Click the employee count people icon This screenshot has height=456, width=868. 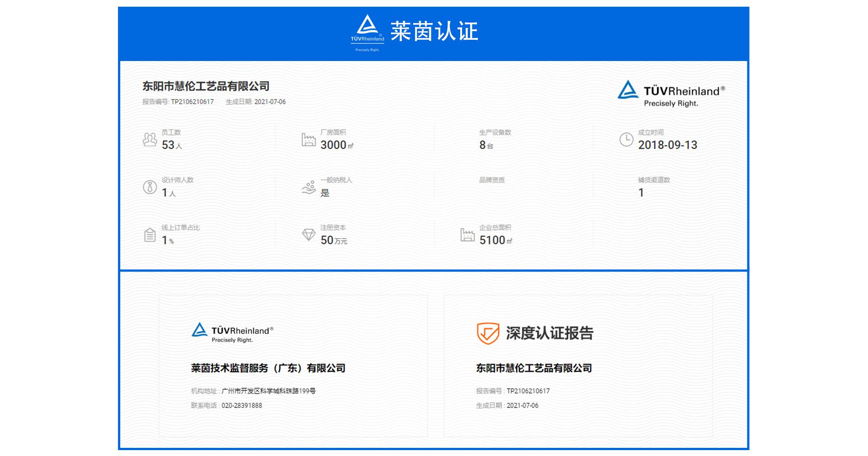[x=150, y=140]
